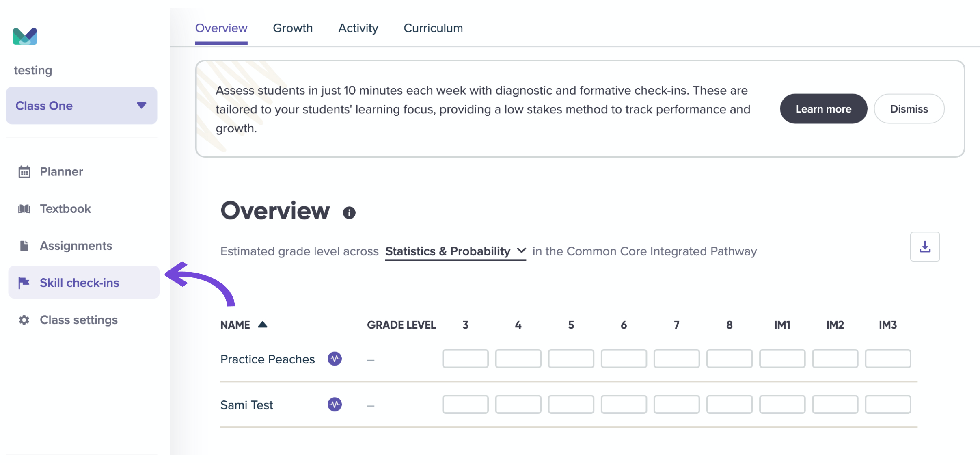The image size is (980, 463).
Task: Dismiss the check-ins banner
Action: (x=909, y=109)
